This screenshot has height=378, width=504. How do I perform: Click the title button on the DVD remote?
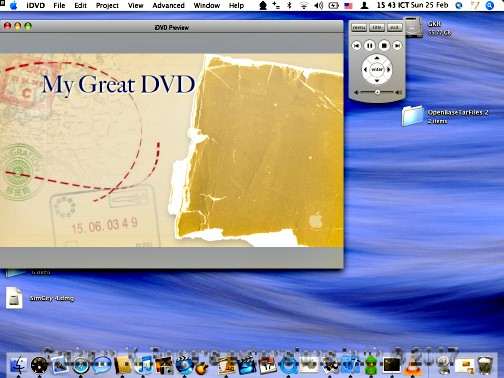(x=377, y=28)
